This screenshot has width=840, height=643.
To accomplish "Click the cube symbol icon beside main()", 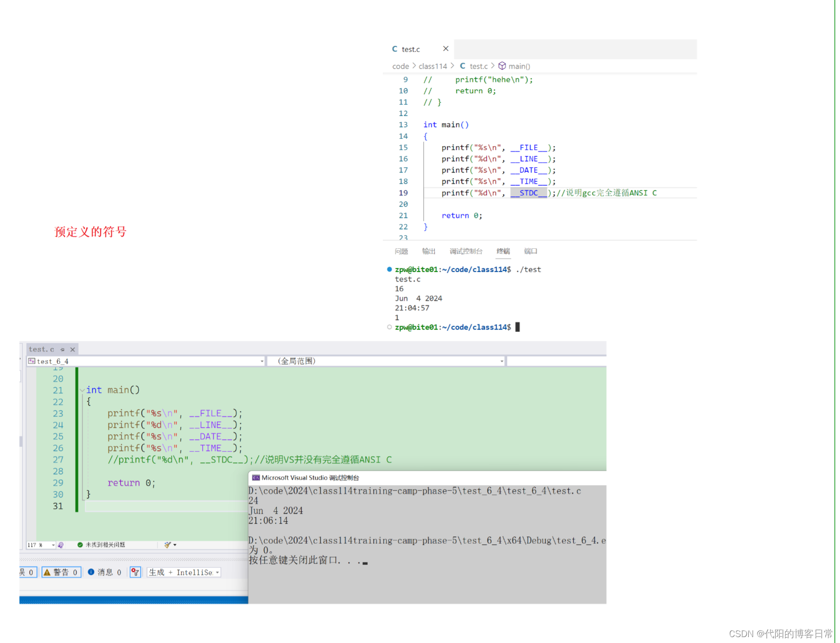I will click(x=502, y=66).
